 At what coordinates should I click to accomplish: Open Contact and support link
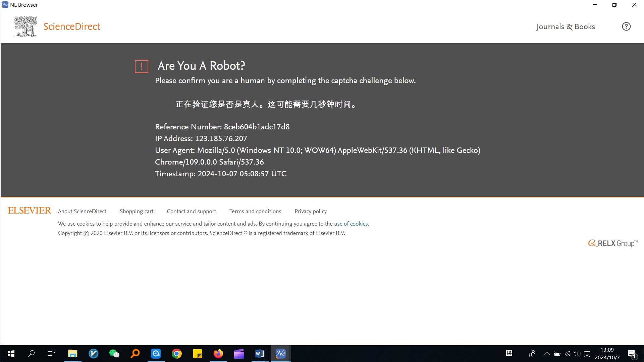point(191,211)
